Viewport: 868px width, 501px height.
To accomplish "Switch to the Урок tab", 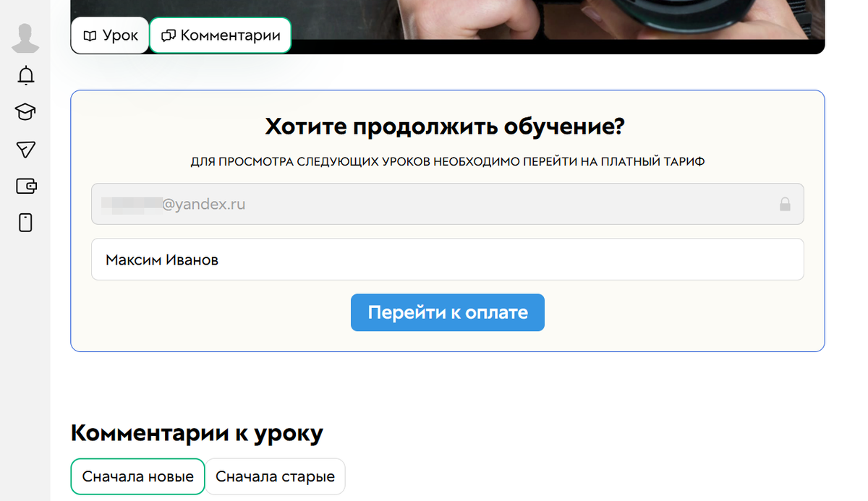I will [x=110, y=35].
